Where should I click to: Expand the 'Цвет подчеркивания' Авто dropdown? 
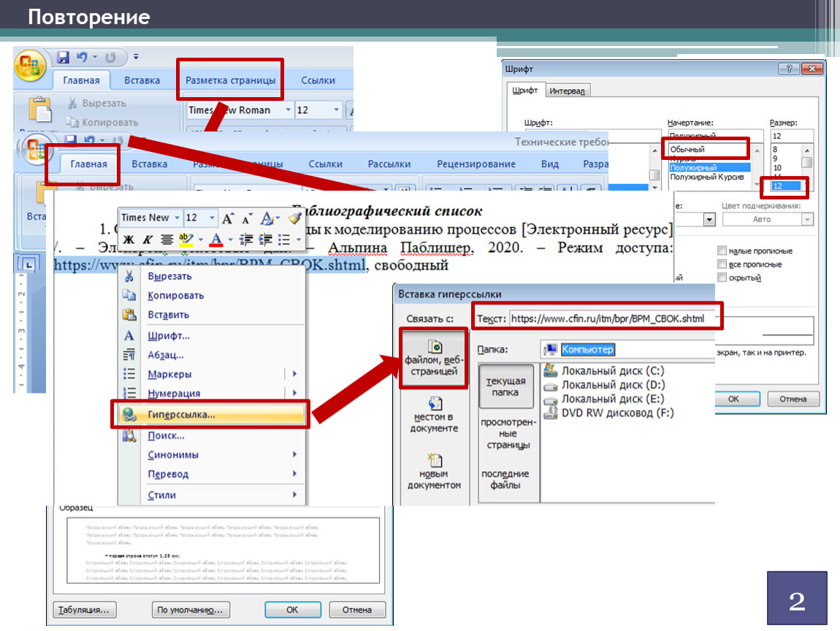coord(807,219)
